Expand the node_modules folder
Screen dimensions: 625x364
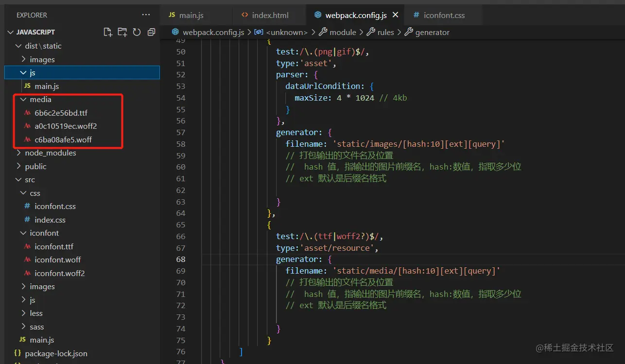(x=50, y=153)
